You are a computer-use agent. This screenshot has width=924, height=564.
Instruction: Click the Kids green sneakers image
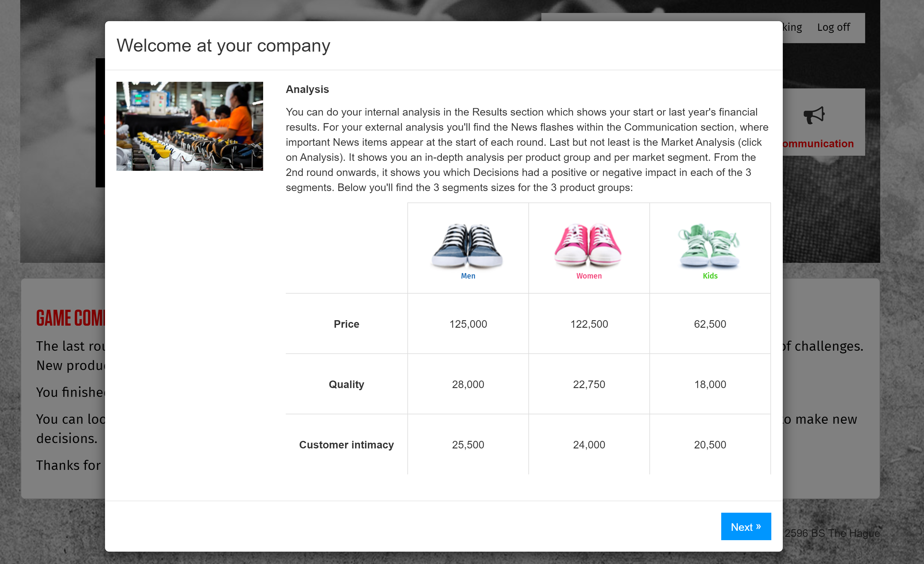coord(709,246)
